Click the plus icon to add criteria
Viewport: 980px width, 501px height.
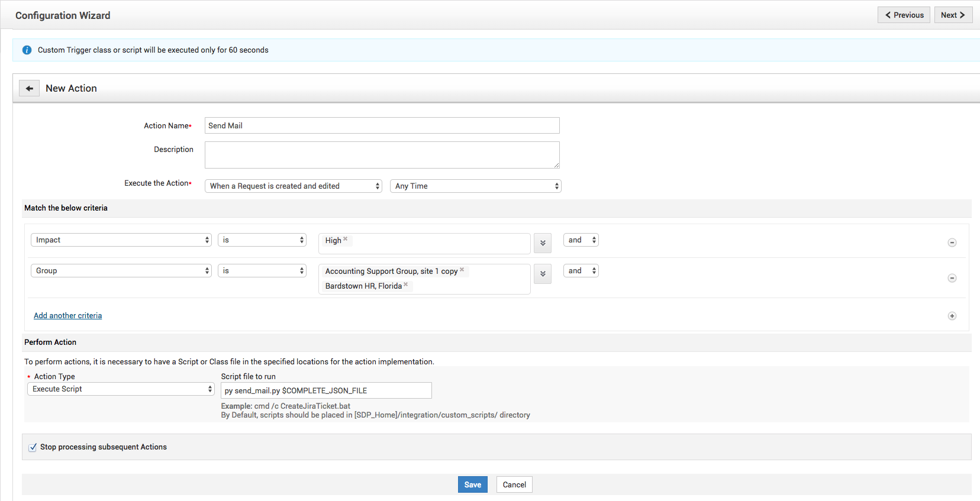tap(952, 316)
